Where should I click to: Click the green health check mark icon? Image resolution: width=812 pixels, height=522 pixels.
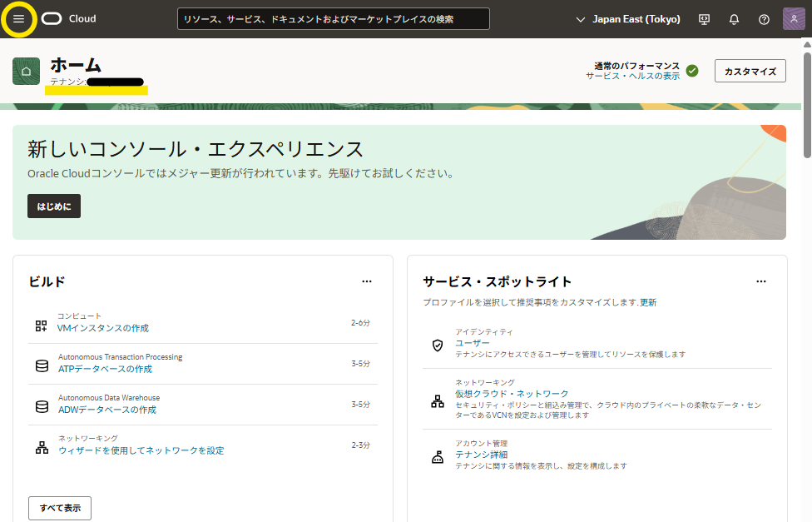[x=692, y=71]
